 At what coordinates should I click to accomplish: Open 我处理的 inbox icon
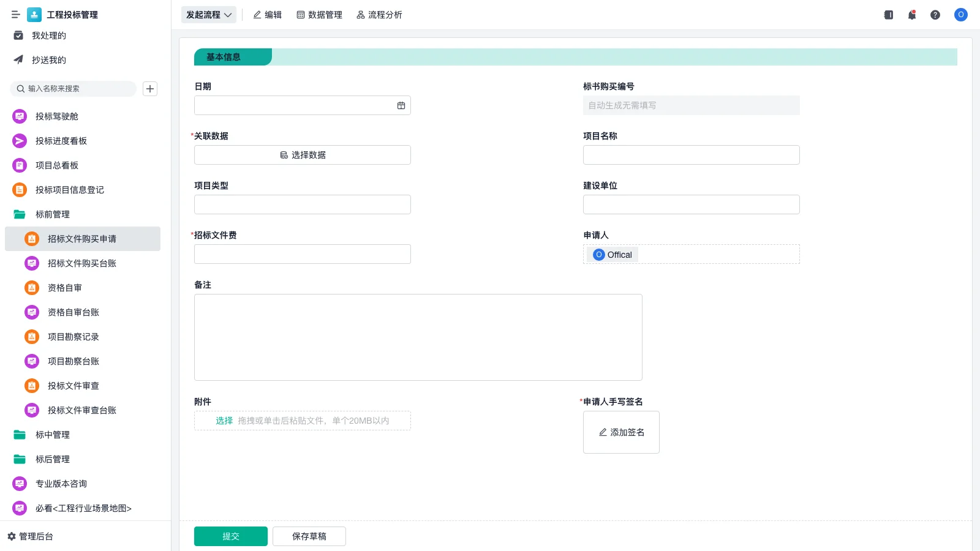coord(18,36)
